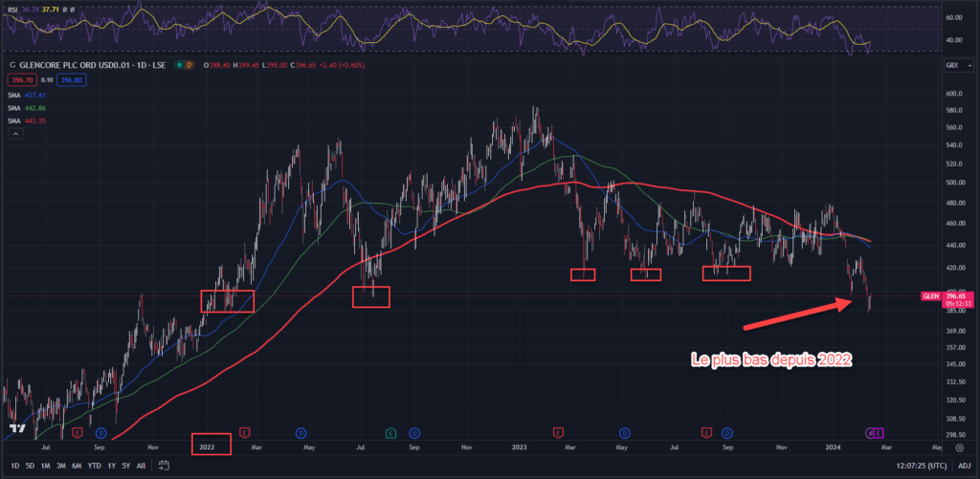Click the 500.00 price scale label
This screenshot has width=980, height=479.
[x=954, y=183]
